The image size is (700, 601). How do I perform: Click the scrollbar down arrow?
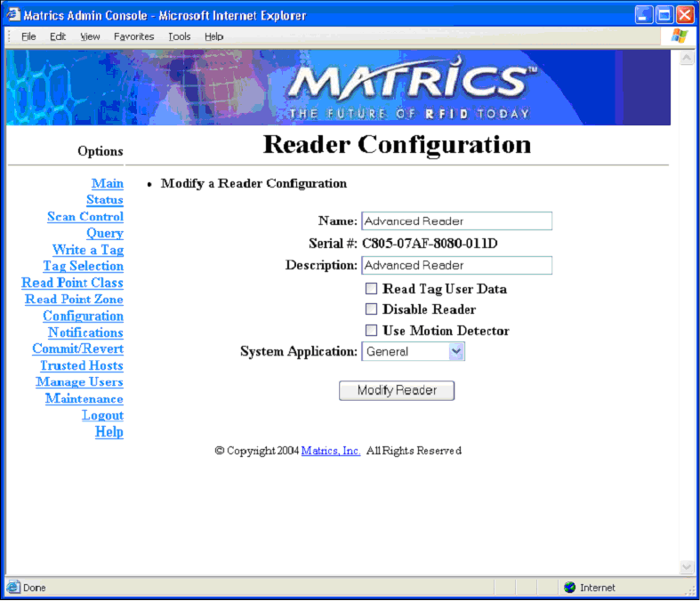point(686,566)
